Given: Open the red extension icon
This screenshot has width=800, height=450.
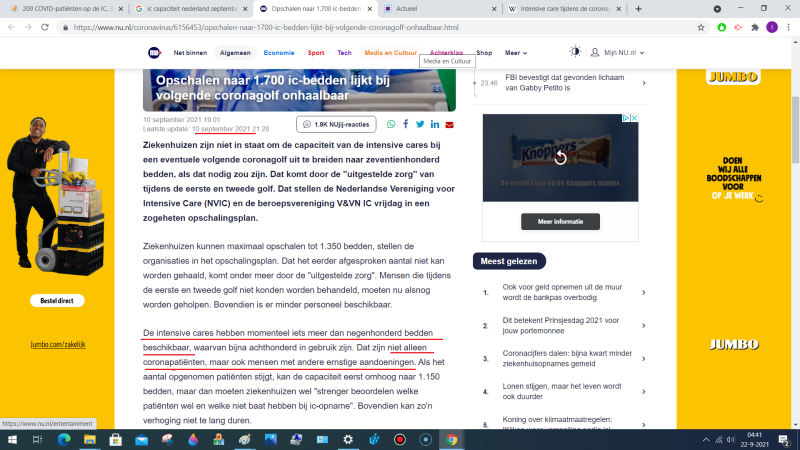Looking at the screenshot, I should [x=738, y=28].
